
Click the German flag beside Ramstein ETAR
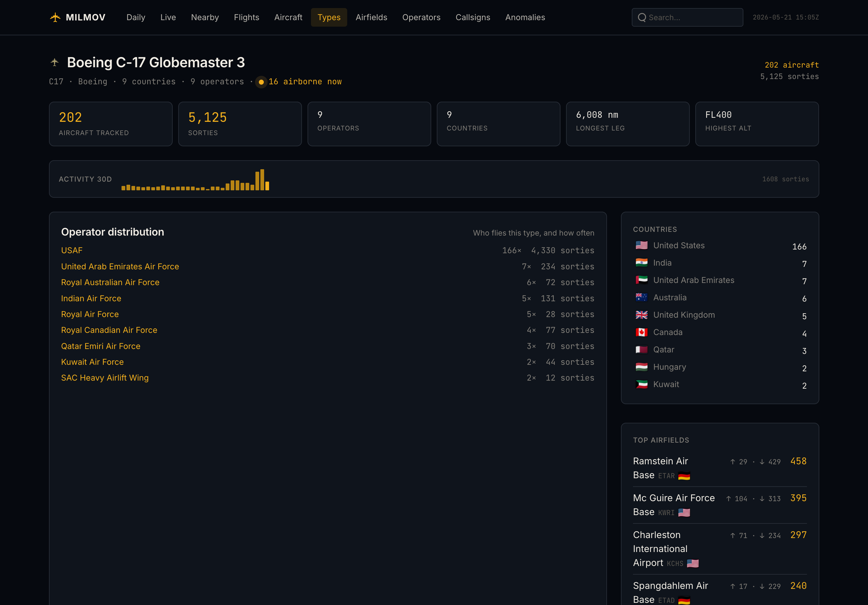(x=684, y=476)
